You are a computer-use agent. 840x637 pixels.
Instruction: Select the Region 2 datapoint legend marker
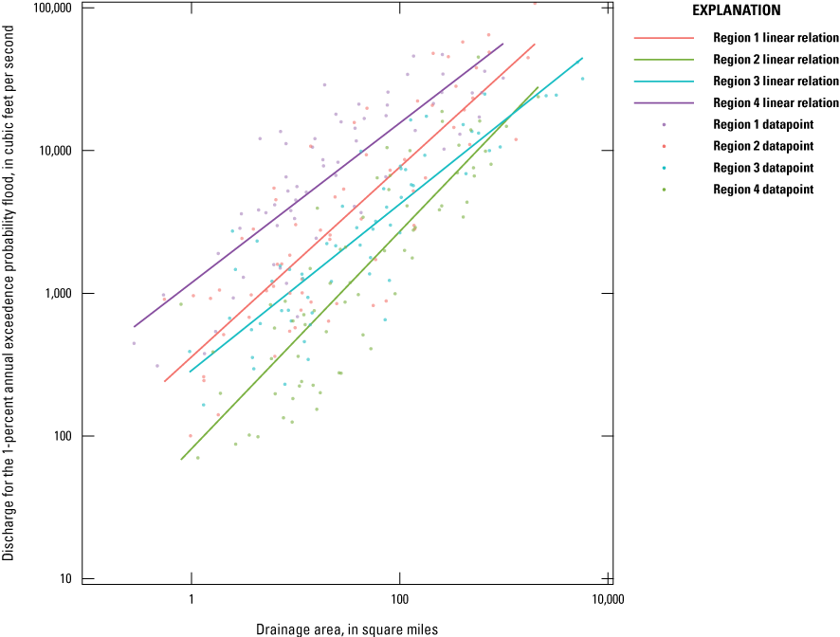tap(663, 146)
